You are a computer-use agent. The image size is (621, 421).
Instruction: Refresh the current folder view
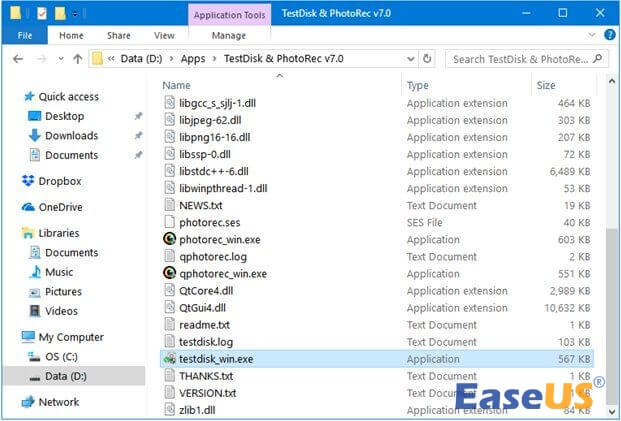[x=427, y=59]
